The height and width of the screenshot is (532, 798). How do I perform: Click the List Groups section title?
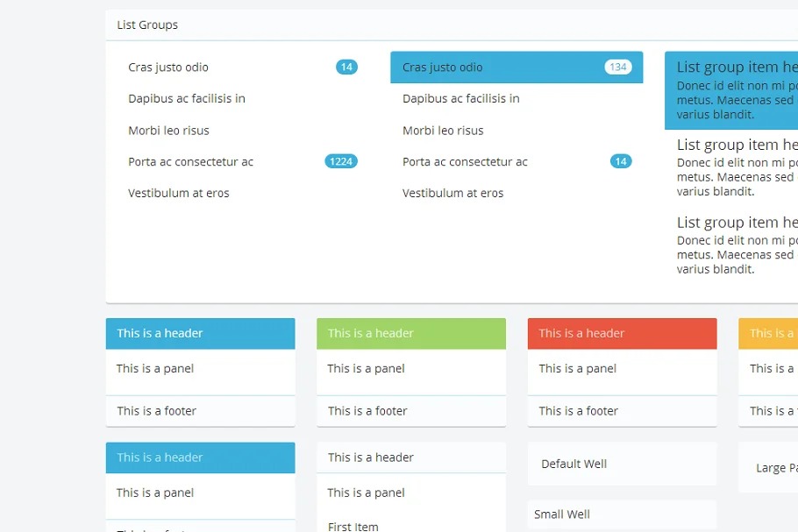click(x=147, y=25)
